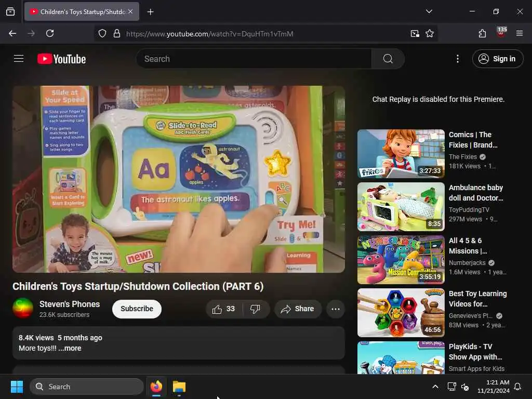Click the Windows taskbar Search box
The image size is (532, 399).
click(x=87, y=387)
